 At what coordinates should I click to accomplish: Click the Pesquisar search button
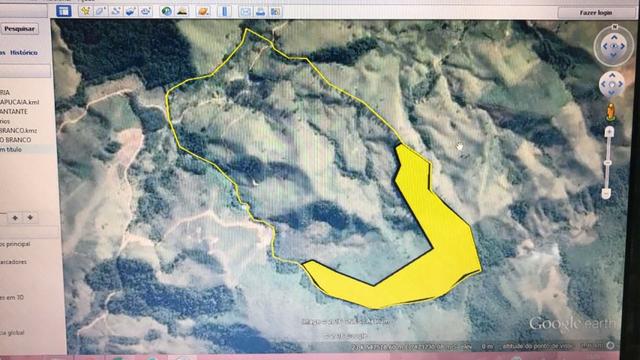point(19,29)
